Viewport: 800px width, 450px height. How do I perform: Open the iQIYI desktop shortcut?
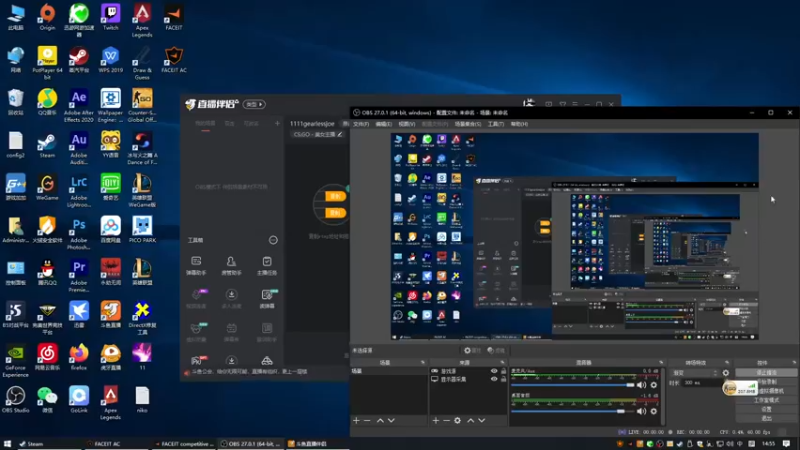[110, 187]
